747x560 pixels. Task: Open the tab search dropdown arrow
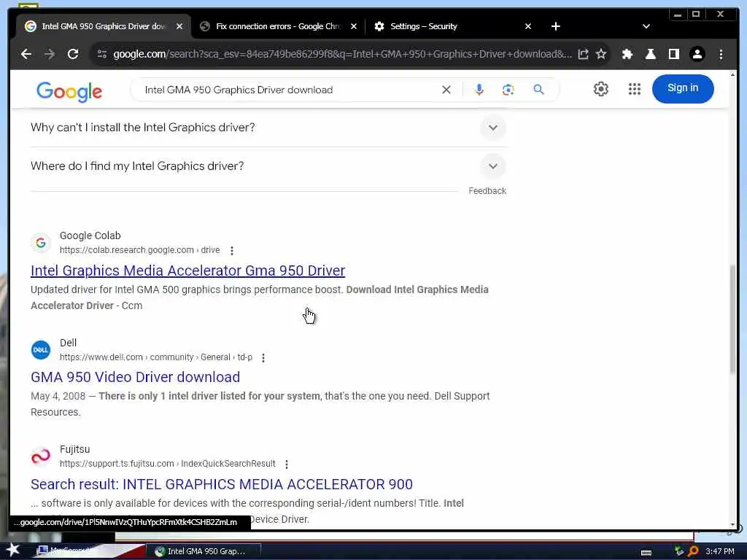coord(646,27)
